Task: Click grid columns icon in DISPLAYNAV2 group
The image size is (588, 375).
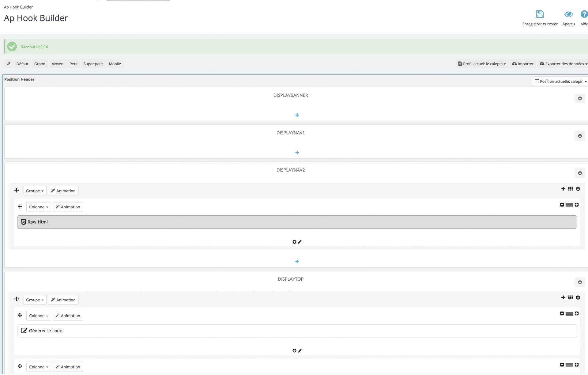Action: pyautogui.click(x=570, y=189)
